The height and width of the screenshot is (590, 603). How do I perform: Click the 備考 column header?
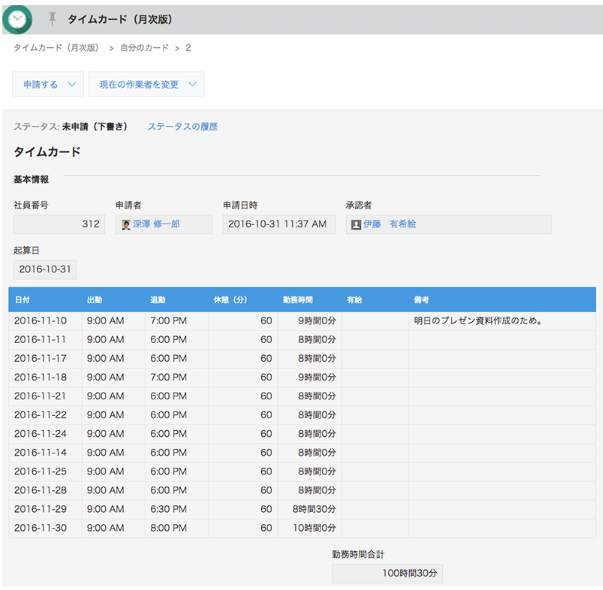[422, 300]
